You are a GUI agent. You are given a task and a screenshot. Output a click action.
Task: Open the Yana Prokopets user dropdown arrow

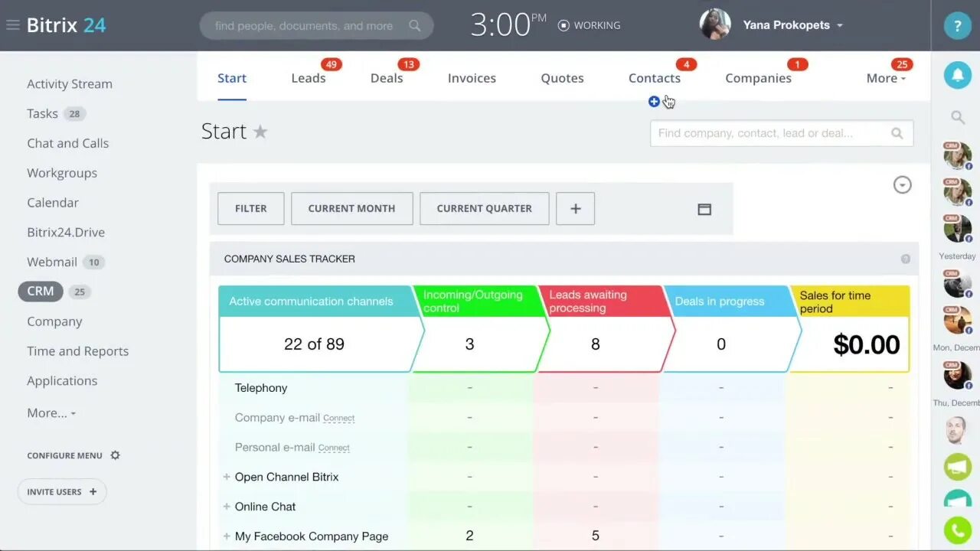point(840,25)
